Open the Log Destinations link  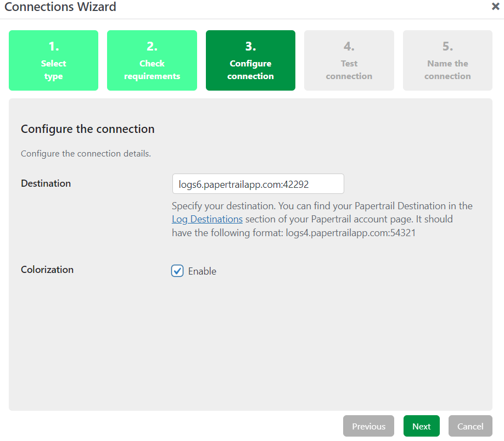click(208, 219)
